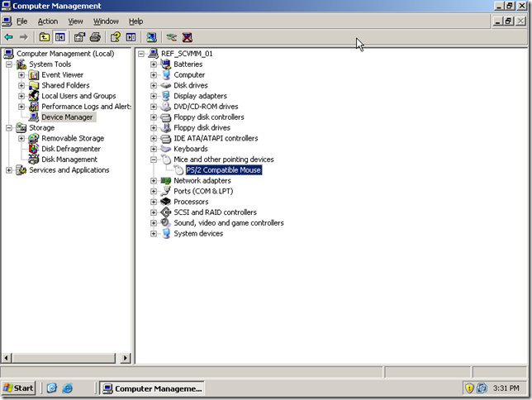Viewport: 532px width, 400px height.
Task: Select Floppy disk controllers text
Action: tap(209, 117)
